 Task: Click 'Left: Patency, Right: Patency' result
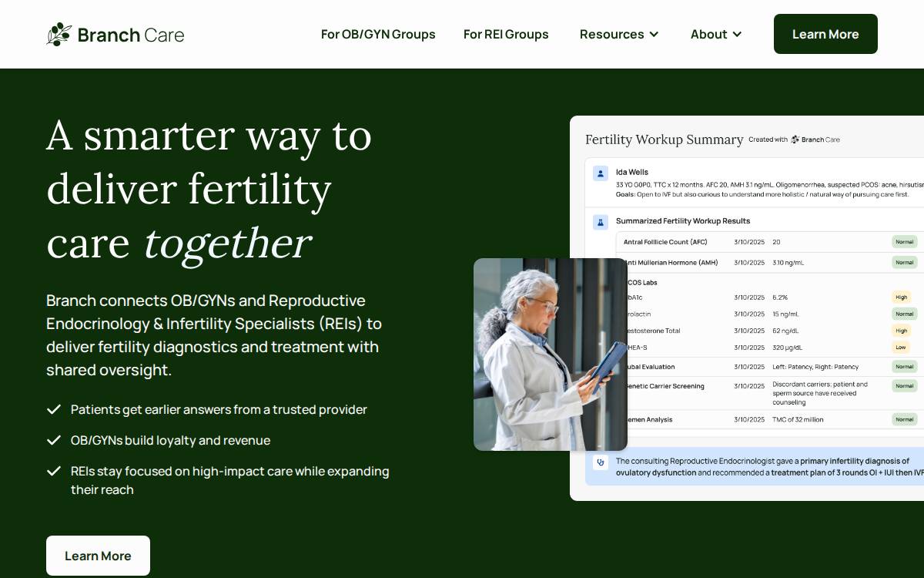(x=815, y=367)
